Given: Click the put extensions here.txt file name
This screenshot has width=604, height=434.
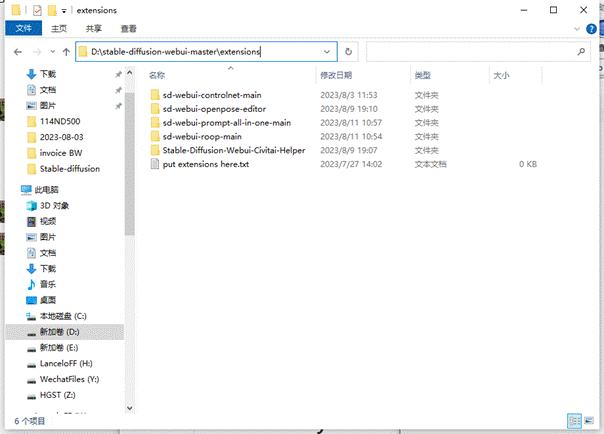Looking at the screenshot, I should (206, 164).
